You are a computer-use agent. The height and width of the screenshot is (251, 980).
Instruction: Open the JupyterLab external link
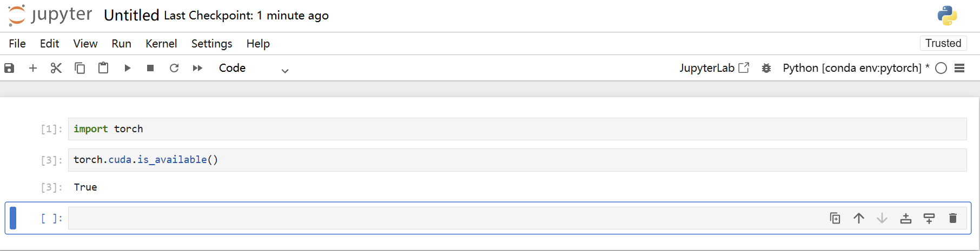tap(714, 68)
